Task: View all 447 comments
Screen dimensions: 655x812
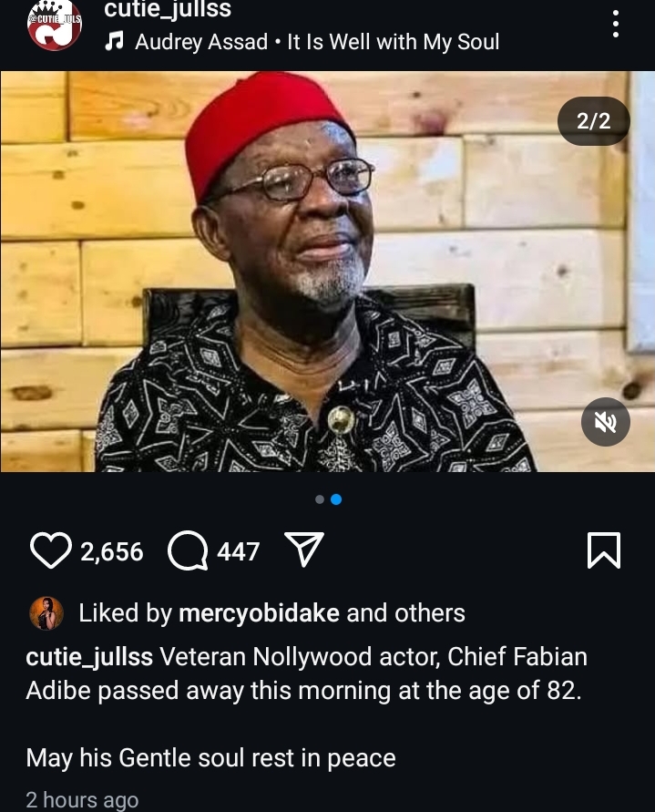Action: click(238, 551)
